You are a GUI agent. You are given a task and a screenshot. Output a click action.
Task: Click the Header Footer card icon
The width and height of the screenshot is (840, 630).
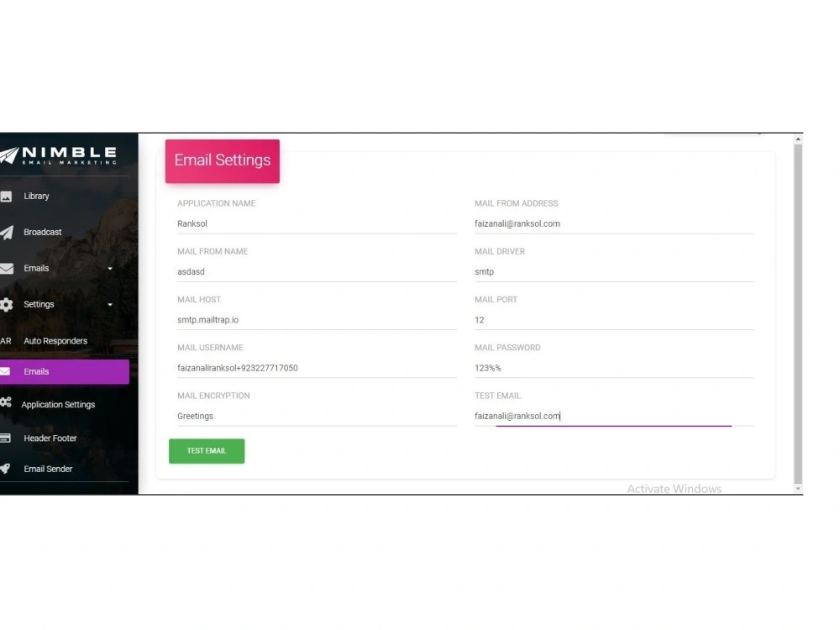coord(5,438)
